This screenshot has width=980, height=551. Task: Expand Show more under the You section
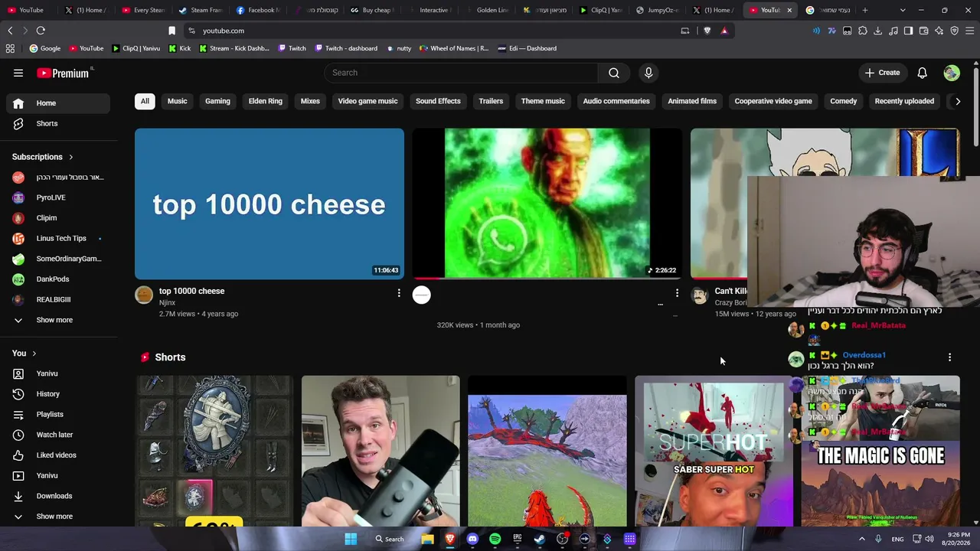point(54,517)
